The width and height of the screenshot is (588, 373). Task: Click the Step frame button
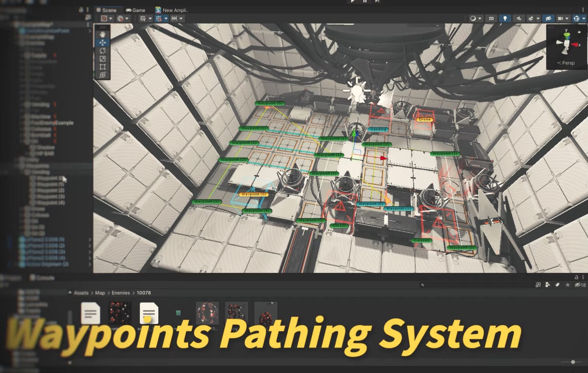[x=377, y=1]
